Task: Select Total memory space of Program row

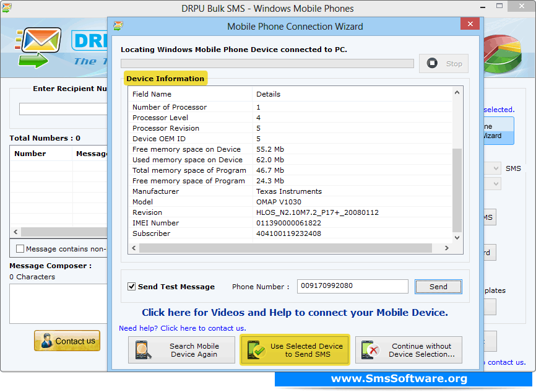Action: [290, 170]
